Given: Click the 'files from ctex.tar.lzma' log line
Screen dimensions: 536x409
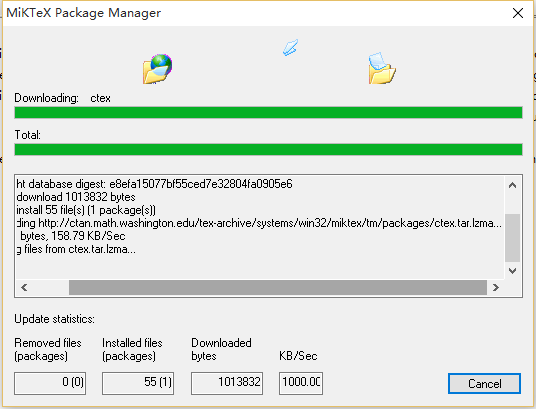Looking at the screenshot, I should coord(76,249).
